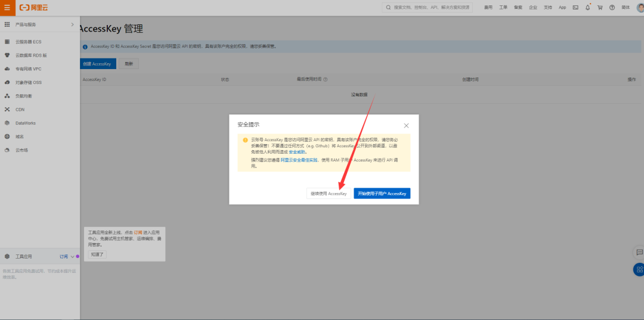Image resolution: width=644 pixels, height=320 pixels.
Task: Open the 工单 top menu
Action: (503, 7)
